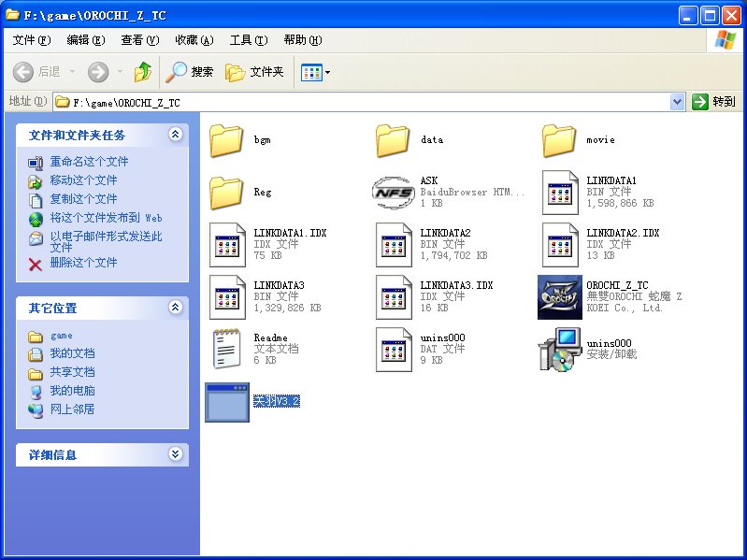Select the Readme text document
Screen dimensions: 747x560
tap(227, 350)
